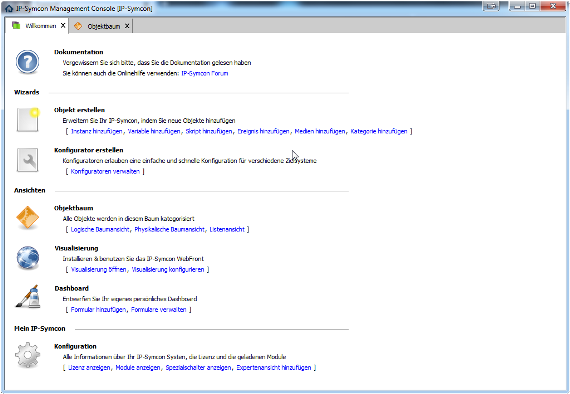Click the Objekt erstellen page icon
Screen dimensions: 570x394
(x=28, y=120)
